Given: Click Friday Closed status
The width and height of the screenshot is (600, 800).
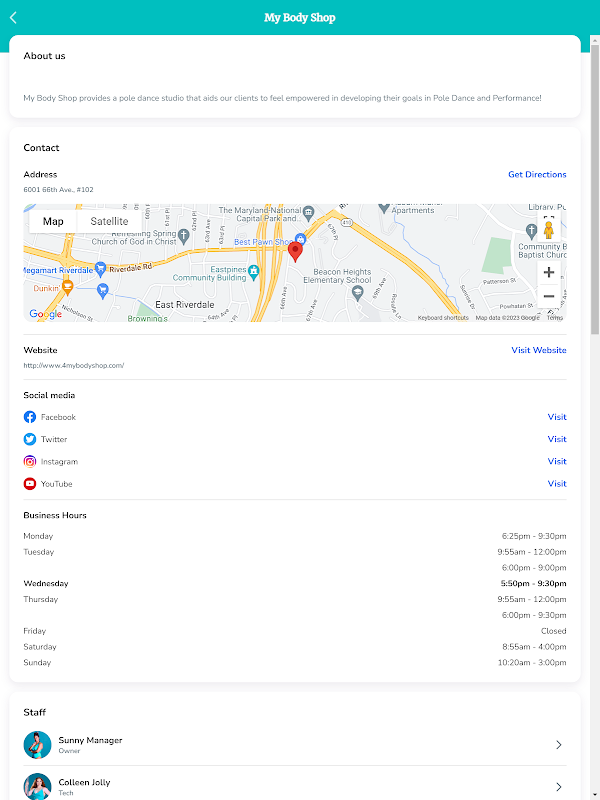Looking at the screenshot, I should (x=554, y=631).
